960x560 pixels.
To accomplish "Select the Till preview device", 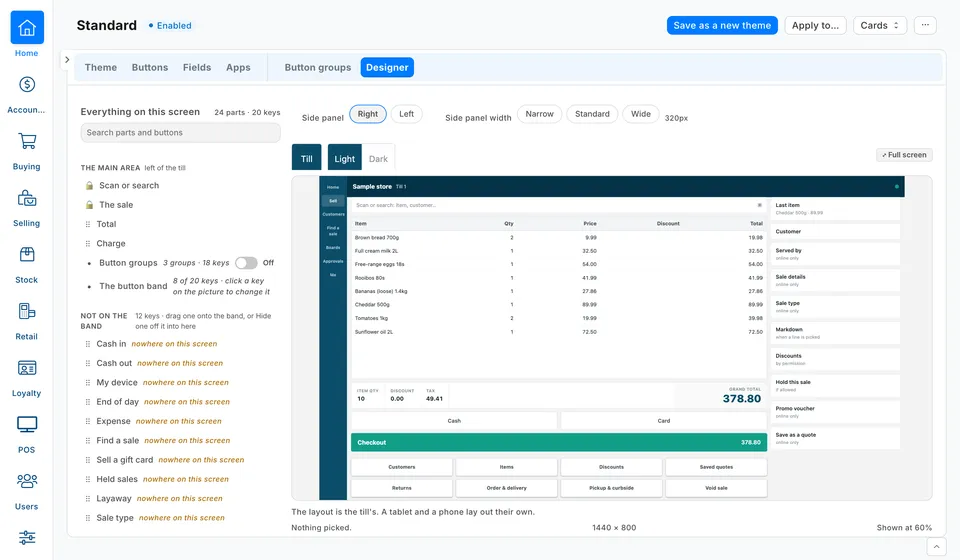I will point(307,159).
